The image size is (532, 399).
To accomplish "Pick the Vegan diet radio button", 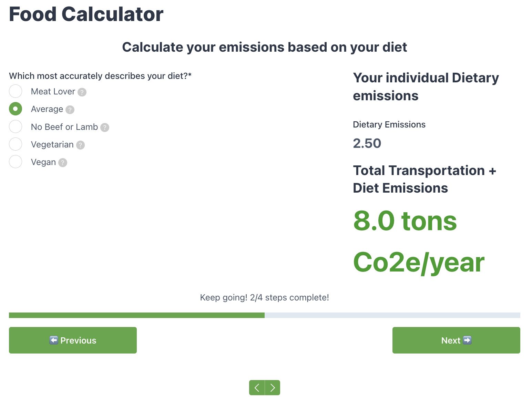I will 16,162.
